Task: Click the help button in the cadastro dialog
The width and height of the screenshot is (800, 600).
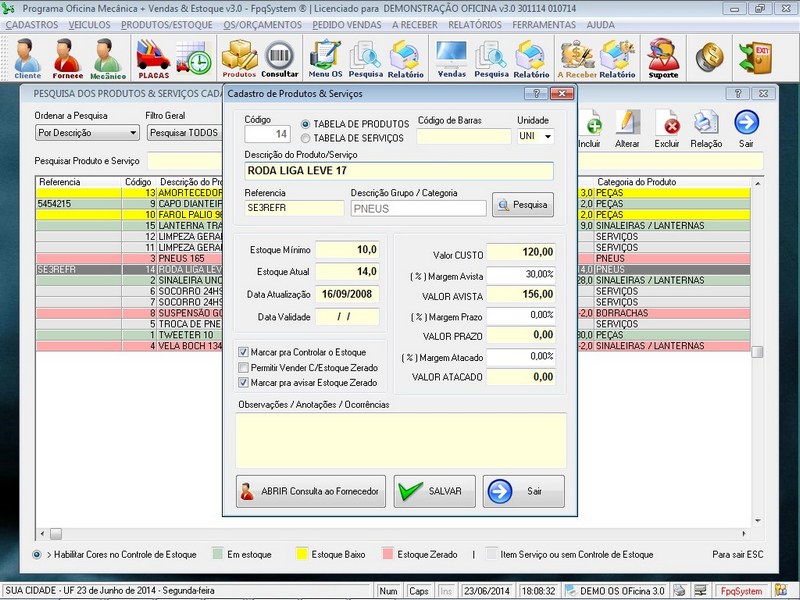Action: tap(536, 93)
